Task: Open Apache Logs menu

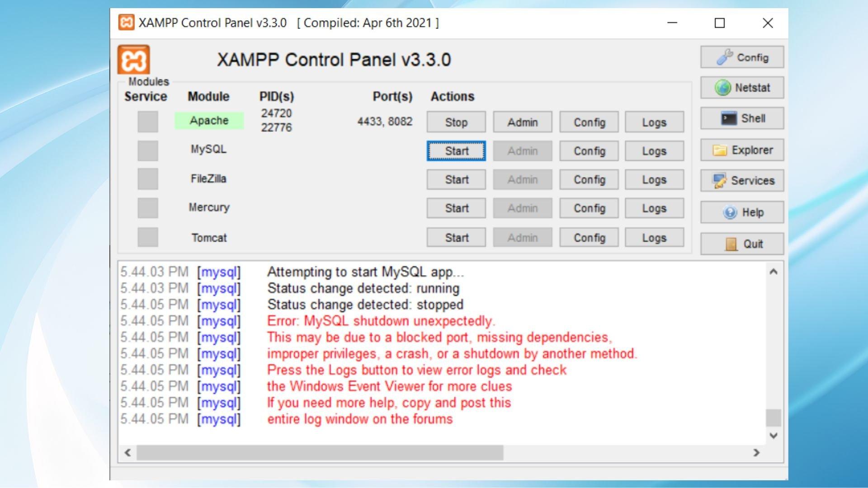Action: click(x=655, y=122)
